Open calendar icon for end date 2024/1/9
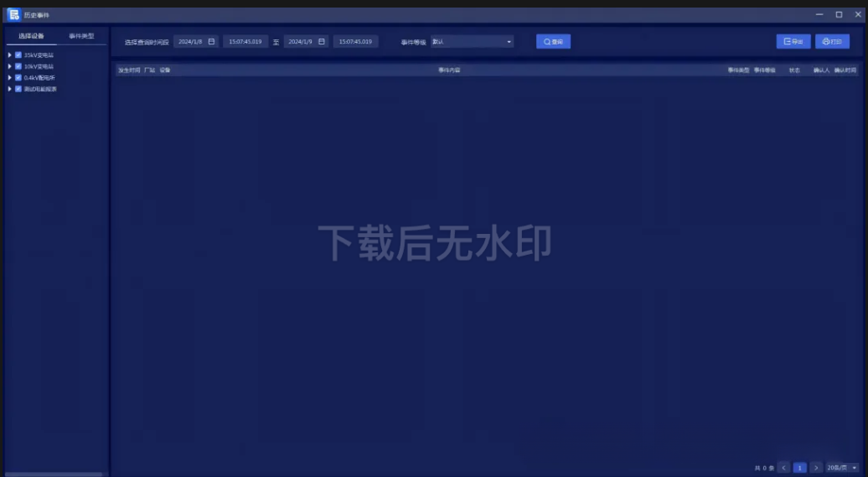 (322, 41)
